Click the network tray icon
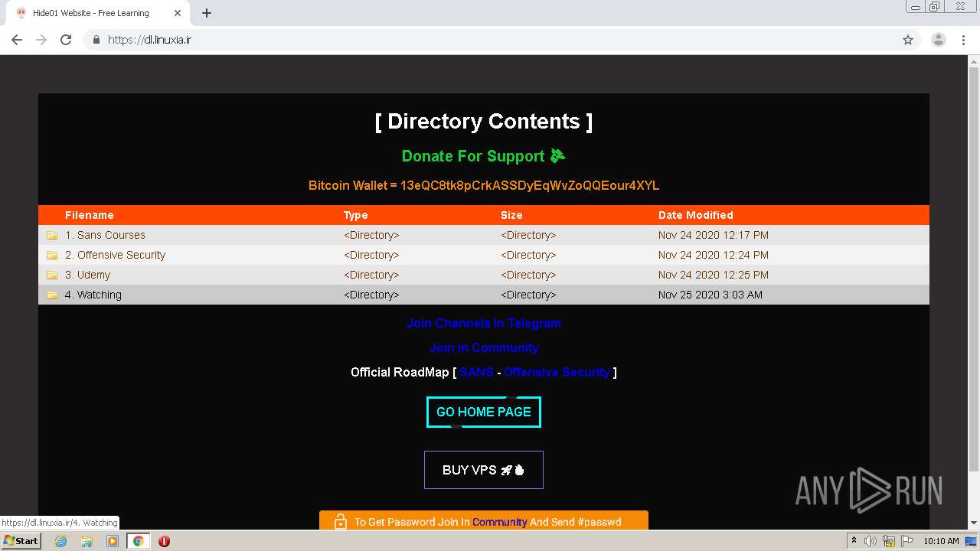980x551 pixels. (889, 541)
